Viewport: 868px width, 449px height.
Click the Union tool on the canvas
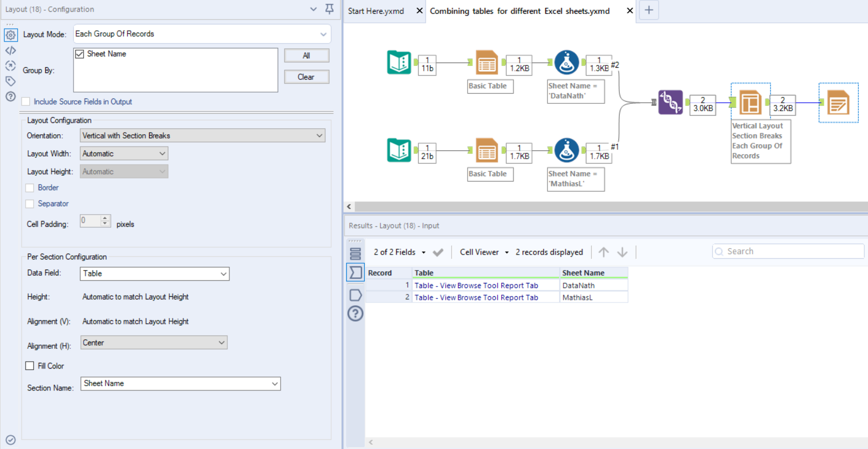(670, 102)
